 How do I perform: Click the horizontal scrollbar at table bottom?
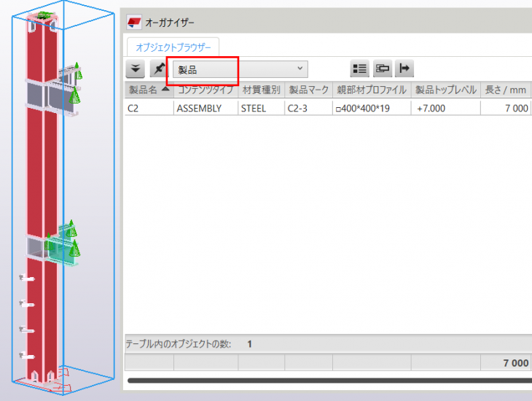pos(329,381)
